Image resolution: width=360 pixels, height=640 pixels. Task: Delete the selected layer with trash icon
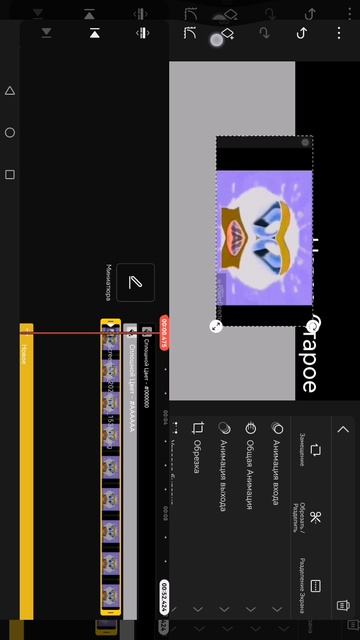(x=343, y=605)
